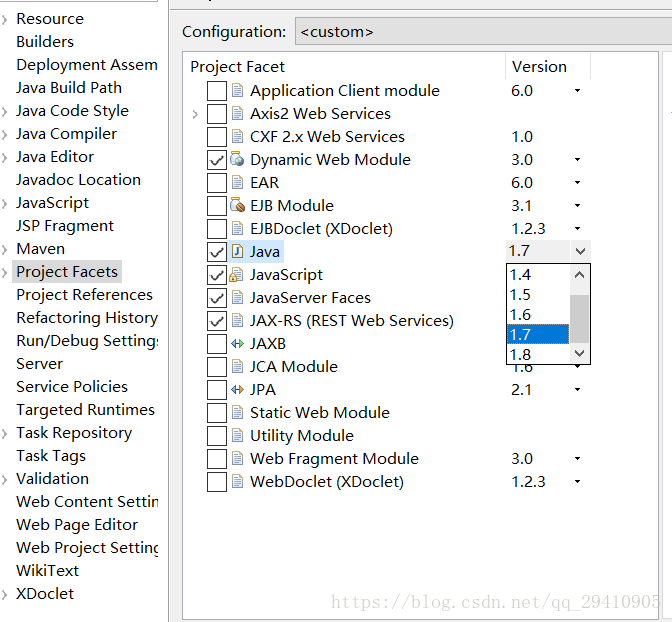Open Java Build Path settings

[x=69, y=87]
